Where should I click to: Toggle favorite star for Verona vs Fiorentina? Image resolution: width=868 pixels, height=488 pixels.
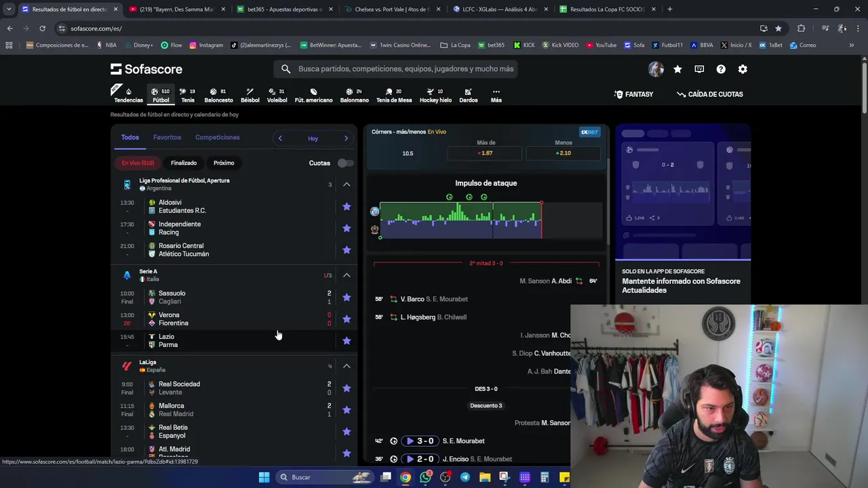point(347,319)
